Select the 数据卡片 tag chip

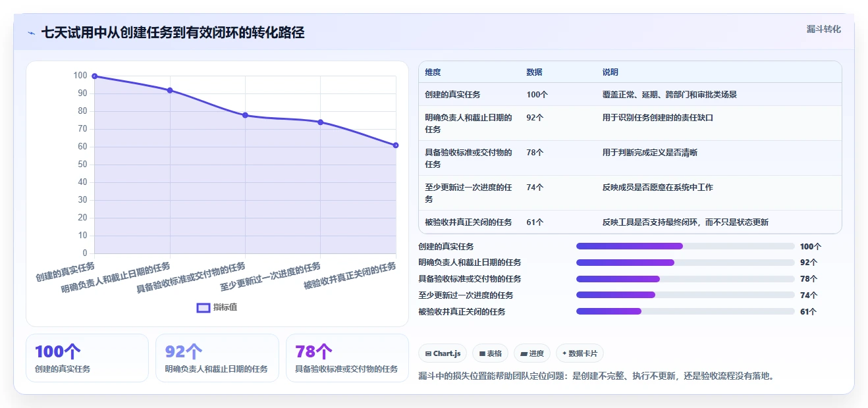[x=580, y=353]
